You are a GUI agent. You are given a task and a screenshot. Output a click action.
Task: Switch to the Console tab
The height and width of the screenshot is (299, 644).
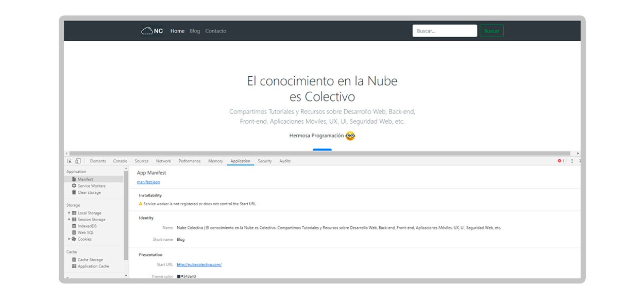coord(120,161)
